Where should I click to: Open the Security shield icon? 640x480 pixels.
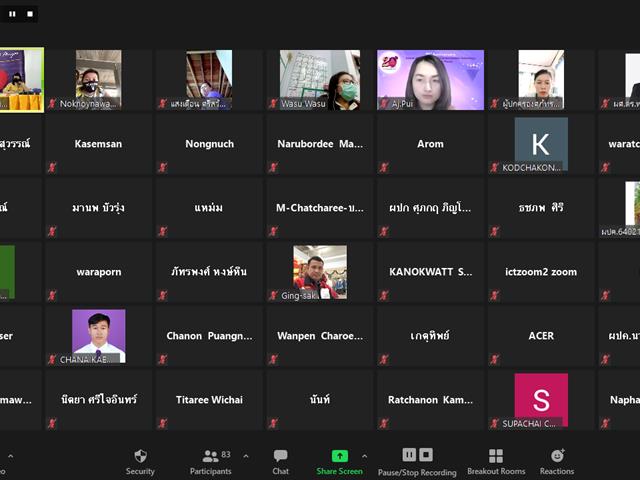[140, 456]
